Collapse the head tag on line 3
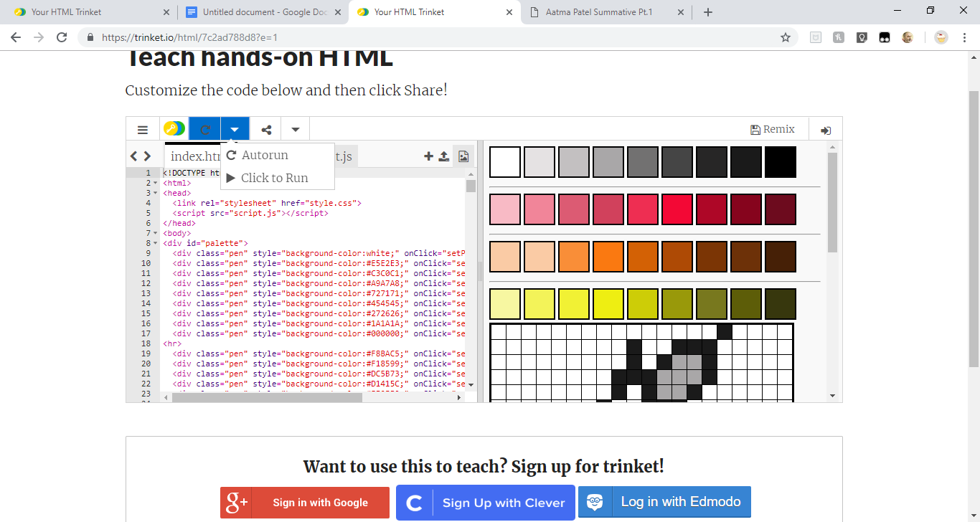980x522 pixels. [x=156, y=193]
